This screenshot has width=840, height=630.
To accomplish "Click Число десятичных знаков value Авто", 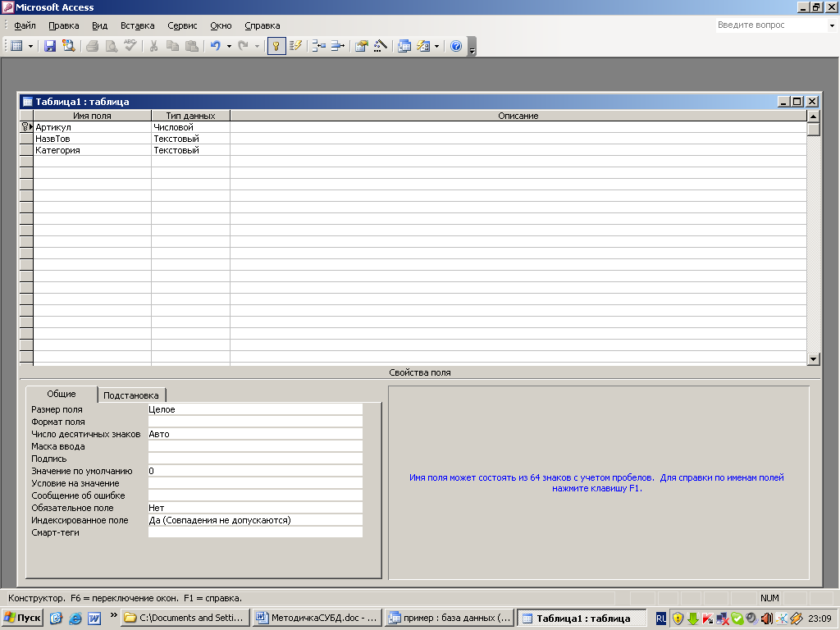I will (x=255, y=434).
